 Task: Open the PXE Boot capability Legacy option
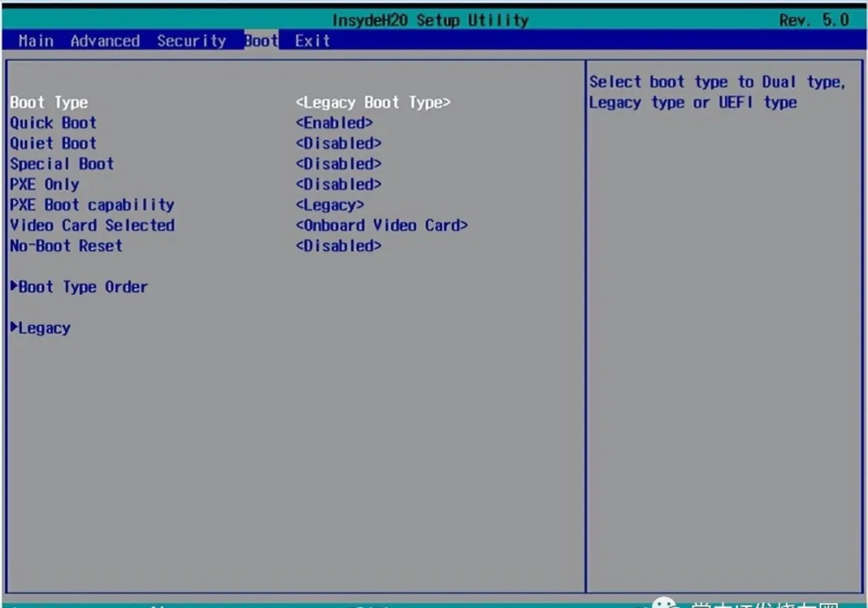coord(330,205)
